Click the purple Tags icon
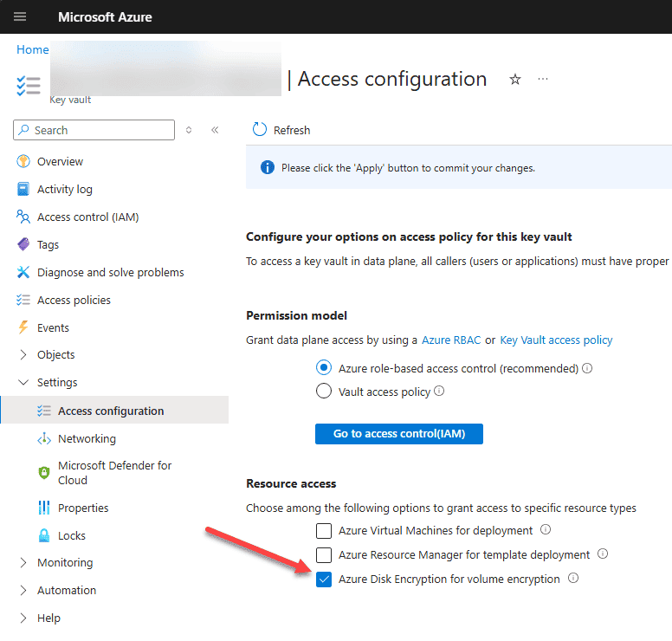The width and height of the screenshot is (672, 641). coord(23,244)
